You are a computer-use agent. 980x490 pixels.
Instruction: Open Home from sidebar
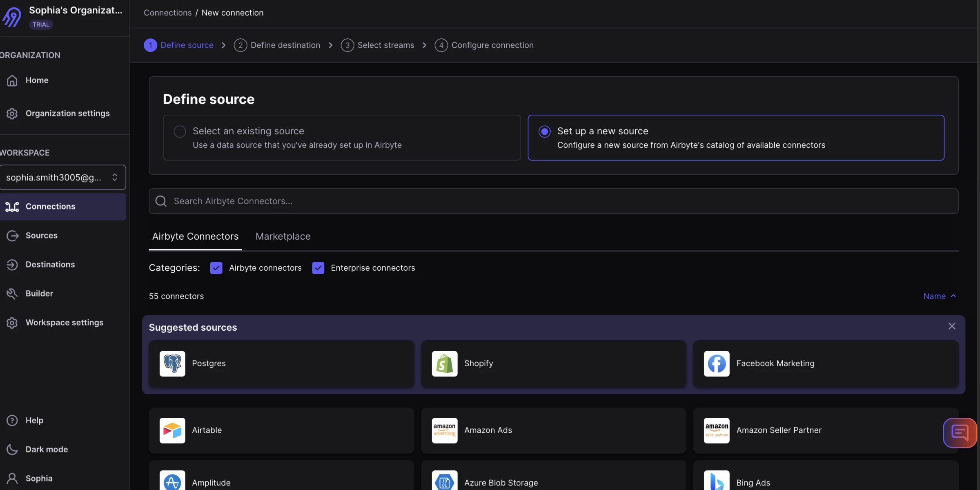pos(37,80)
